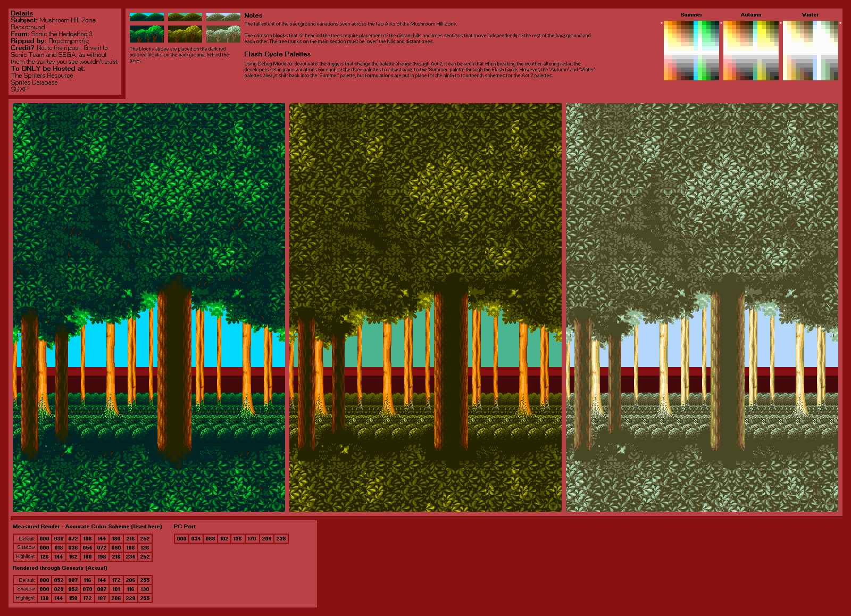Click Genesis table Shadow row cell '101'
Image resolution: width=851 pixels, height=616 pixels.
[x=116, y=589]
